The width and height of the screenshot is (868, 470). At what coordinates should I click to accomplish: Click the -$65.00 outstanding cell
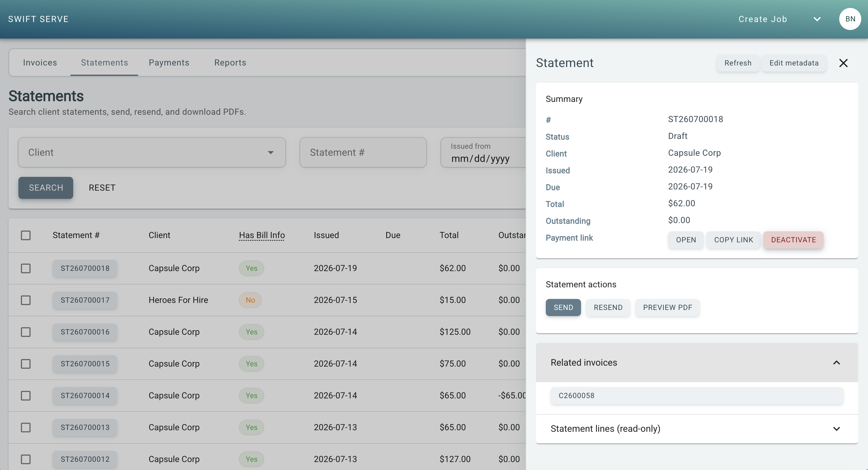click(512, 396)
